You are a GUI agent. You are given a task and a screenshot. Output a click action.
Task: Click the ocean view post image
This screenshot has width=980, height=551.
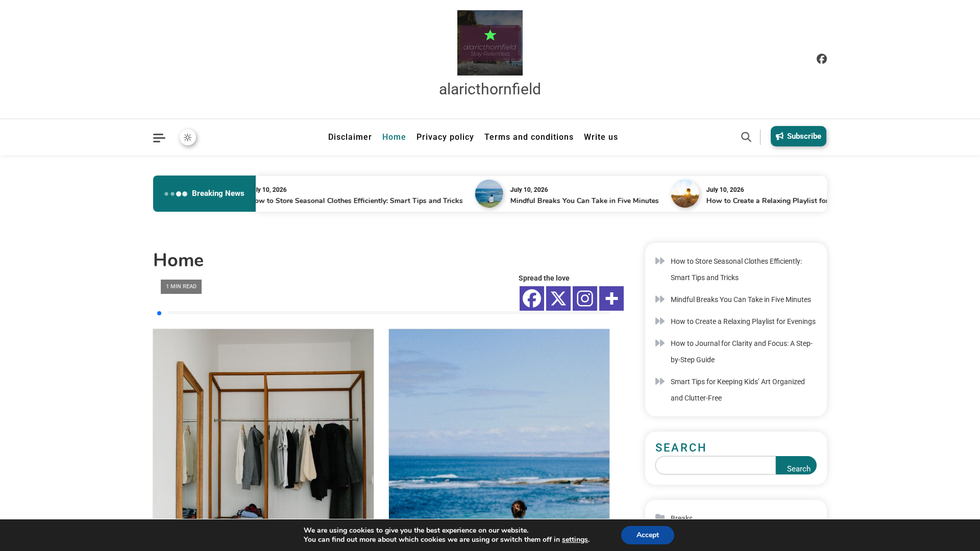point(499,424)
